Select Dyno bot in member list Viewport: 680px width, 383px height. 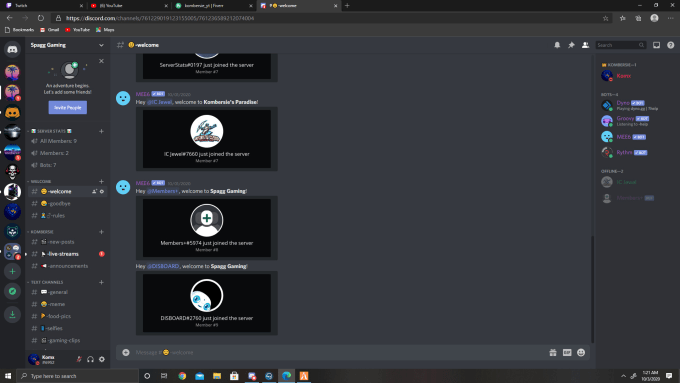(637, 105)
